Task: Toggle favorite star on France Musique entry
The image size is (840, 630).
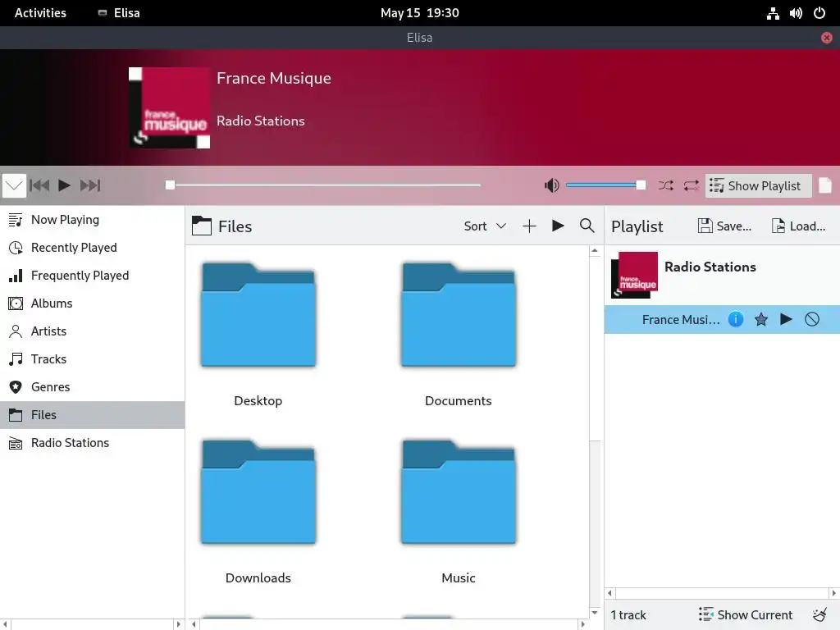Action: click(761, 320)
